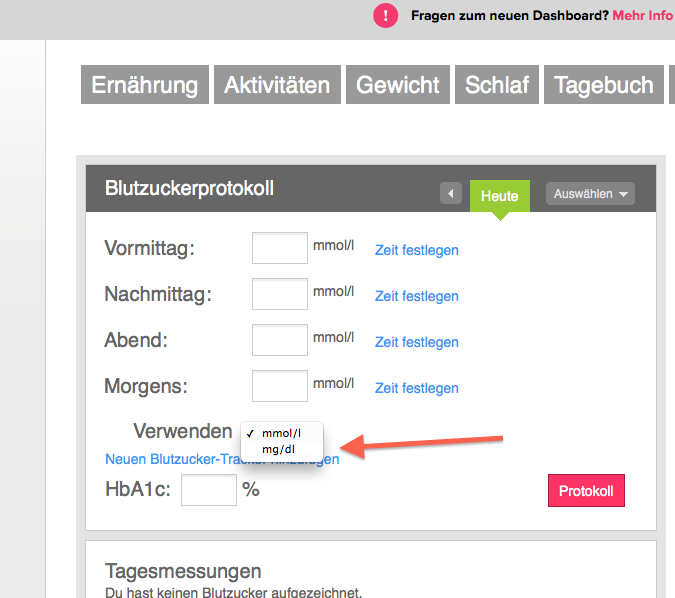Expand the Auswählen date dropdown
This screenshot has width=675, height=598.
[590, 194]
